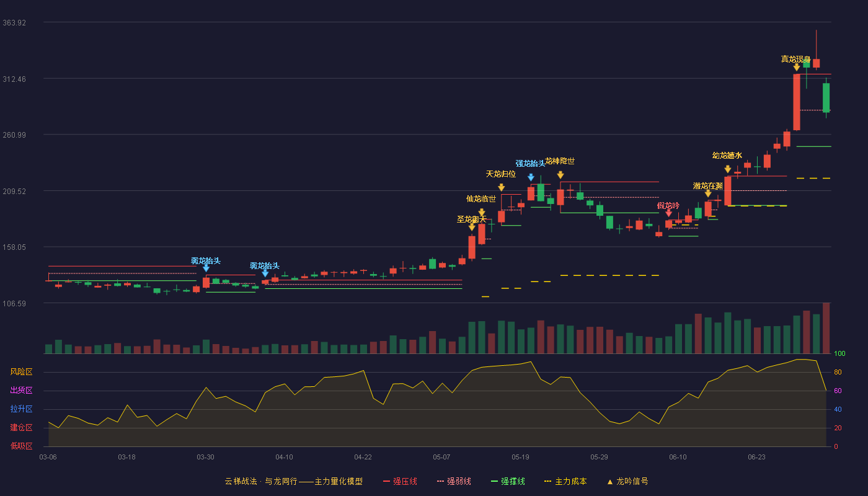
Task: Toggle the 主力成本 legend entry
Action: 565,481
